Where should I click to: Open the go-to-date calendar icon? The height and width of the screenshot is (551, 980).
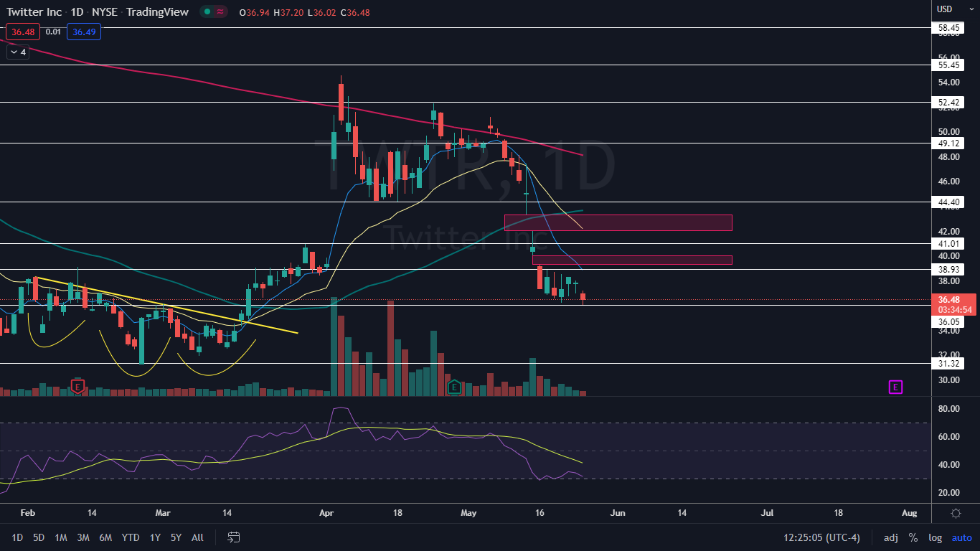(234, 537)
